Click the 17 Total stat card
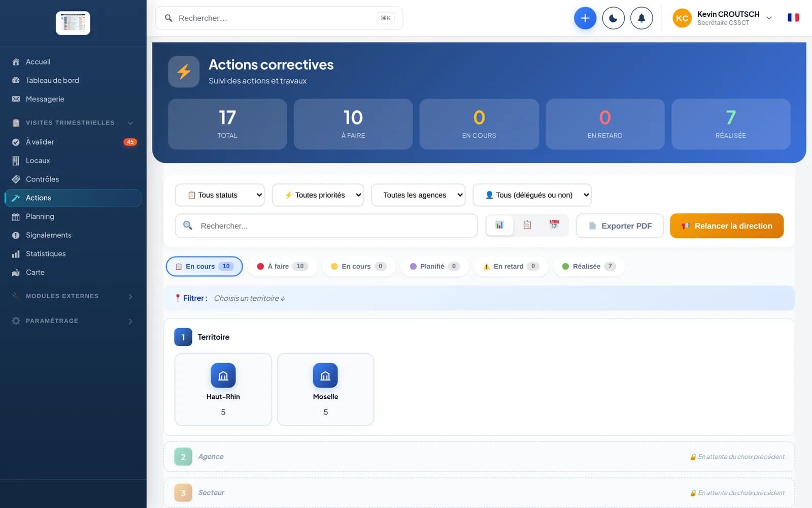The width and height of the screenshot is (812, 508). pos(227,124)
